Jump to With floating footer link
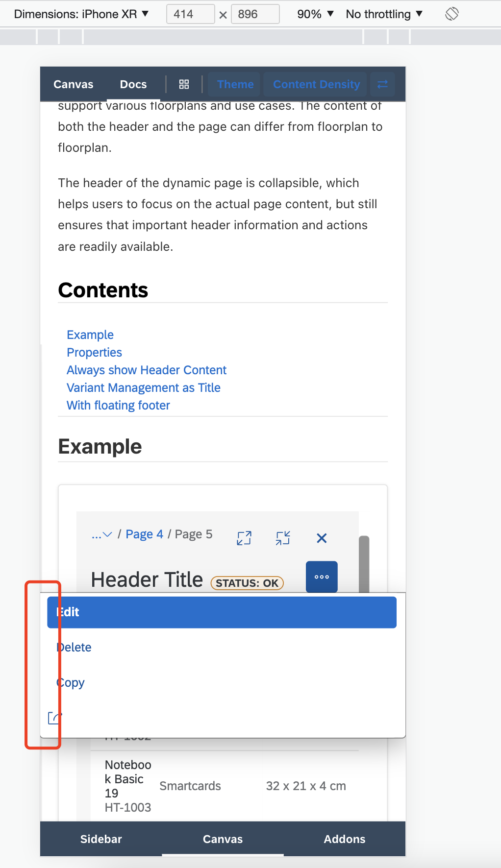Screen dimensions: 501x868 (x=118, y=405)
